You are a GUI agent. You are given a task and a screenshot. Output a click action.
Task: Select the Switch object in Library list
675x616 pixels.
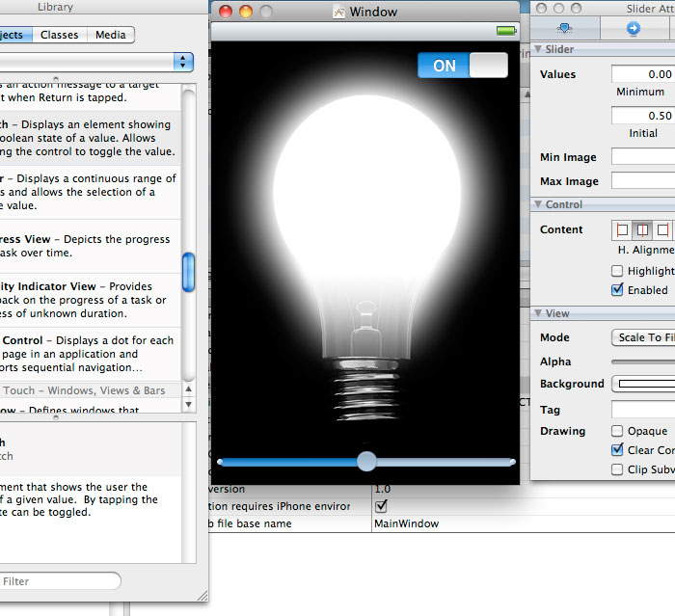coord(91,138)
